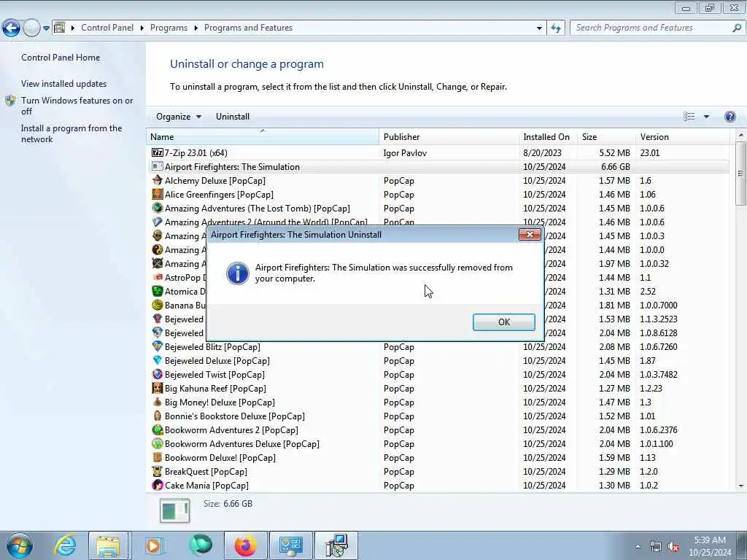Click Amazing Adventures (The Lost Tomb) icon
The height and width of the screenshot is (560, 747).
(158, 208)
